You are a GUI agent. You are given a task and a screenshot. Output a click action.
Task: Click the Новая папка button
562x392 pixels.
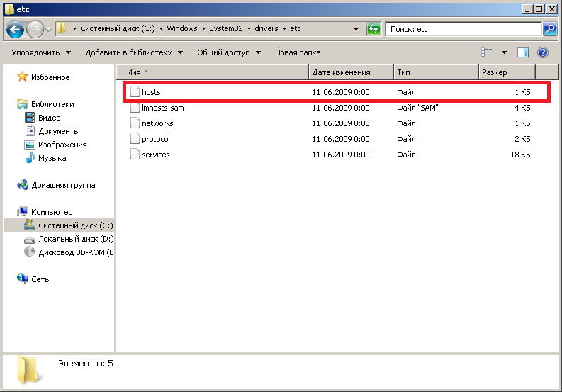click(x=298, y=52)
